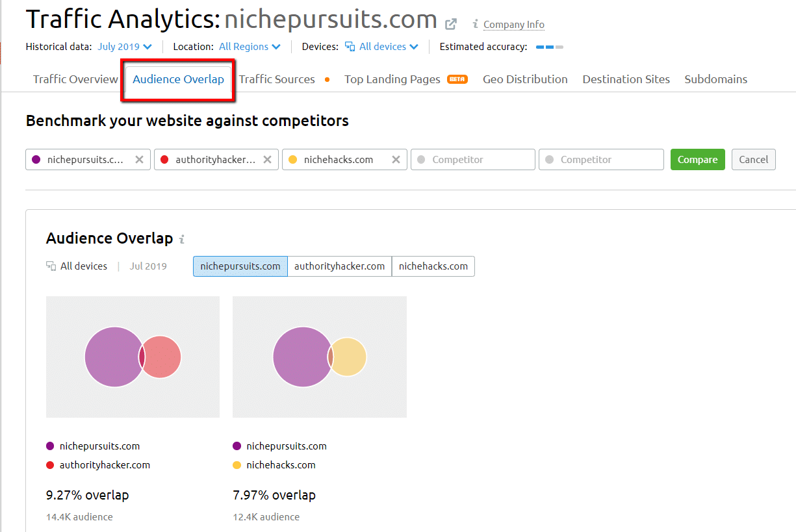Click the nichehacks.com domain input field
The image size is (796, 532).
(344, 160)
